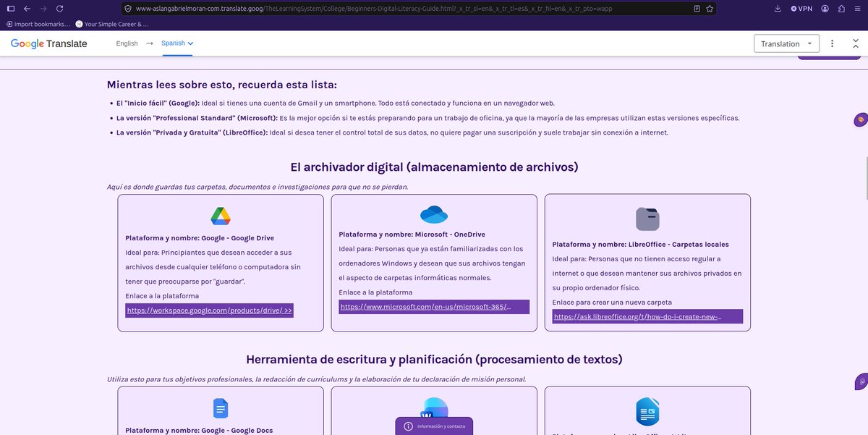Click the leaf icon at lower right edge

point(860,382)
